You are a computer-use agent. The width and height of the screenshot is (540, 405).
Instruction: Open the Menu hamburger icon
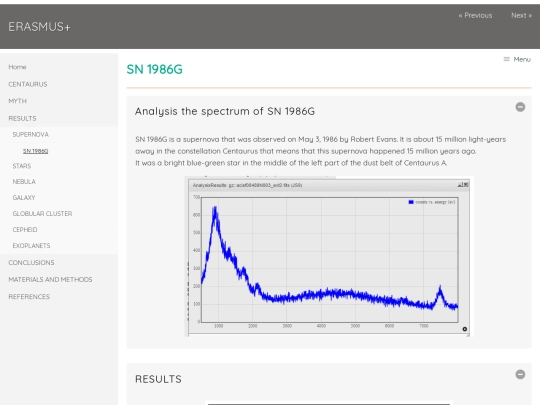click(x=506, y=59)
